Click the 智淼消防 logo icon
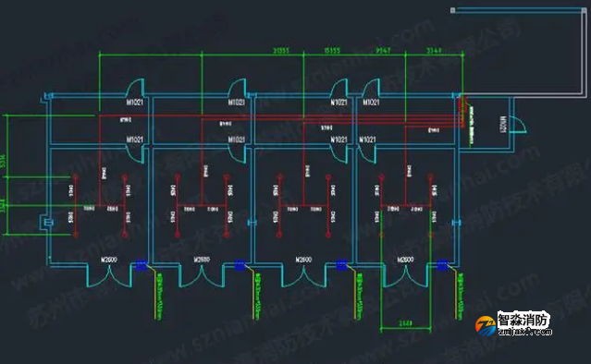Viewport: 591px width, 364px height. 486,326
